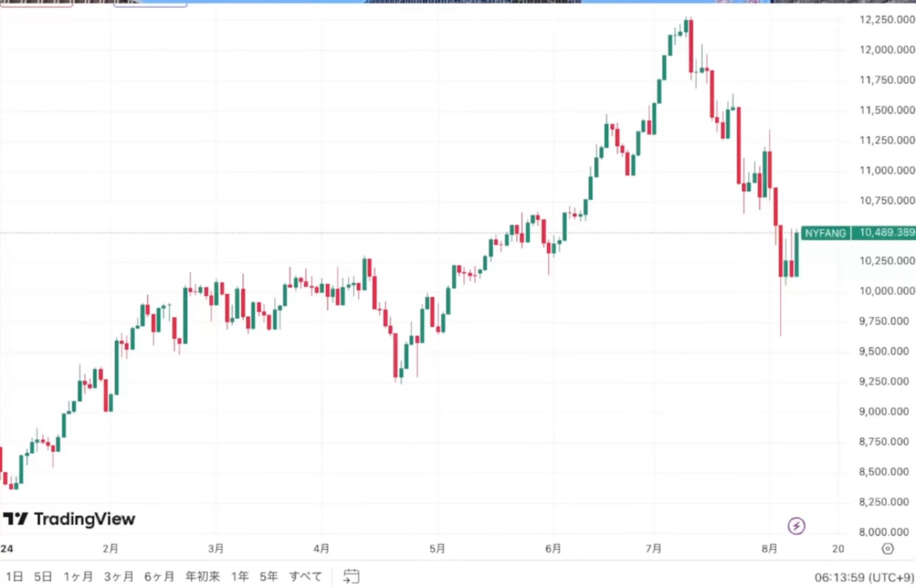The width and height of the screenshot is (916, 588).
Task: Pick the 5年 time range
Action: (269, 577)
